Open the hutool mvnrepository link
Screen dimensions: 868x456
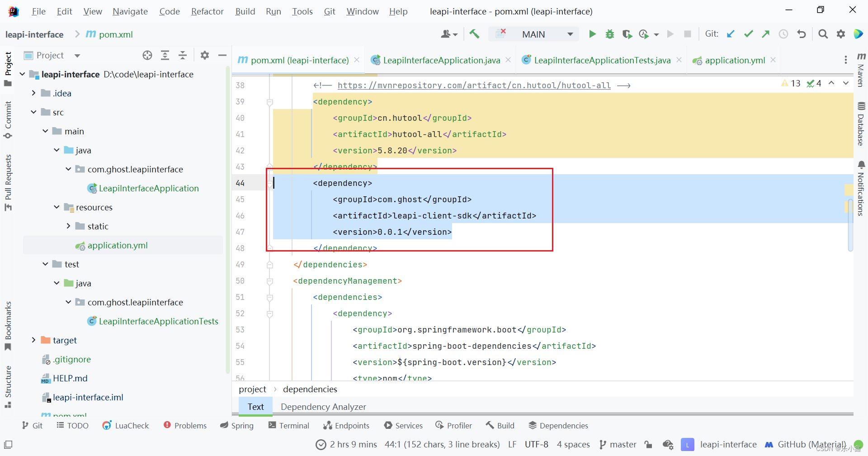(474, 85)
